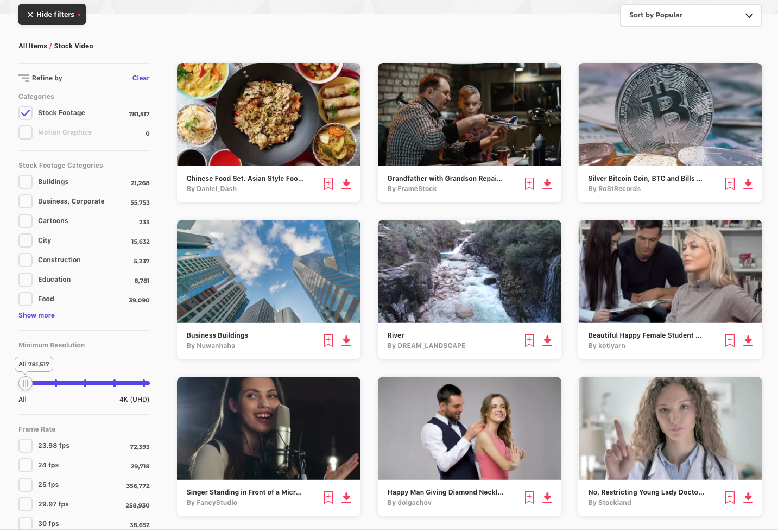The image size is (778, 532).
Task: Download Beautiful Happy Female Student video
Action: (748, 340)
